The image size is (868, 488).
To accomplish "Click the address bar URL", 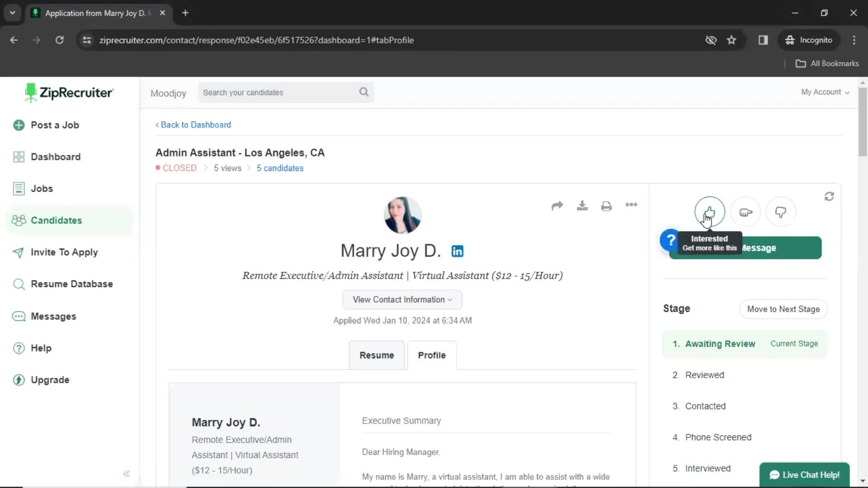I will (x=256, y=40).
